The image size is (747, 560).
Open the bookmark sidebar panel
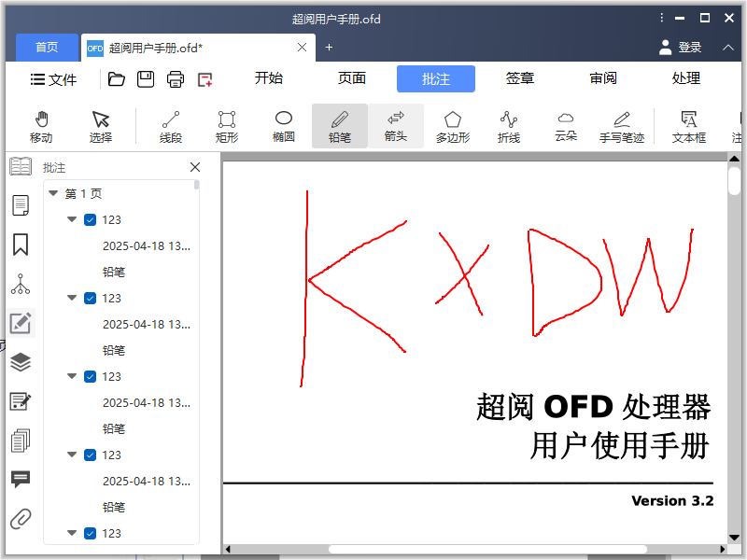click(x=21, y=245)
